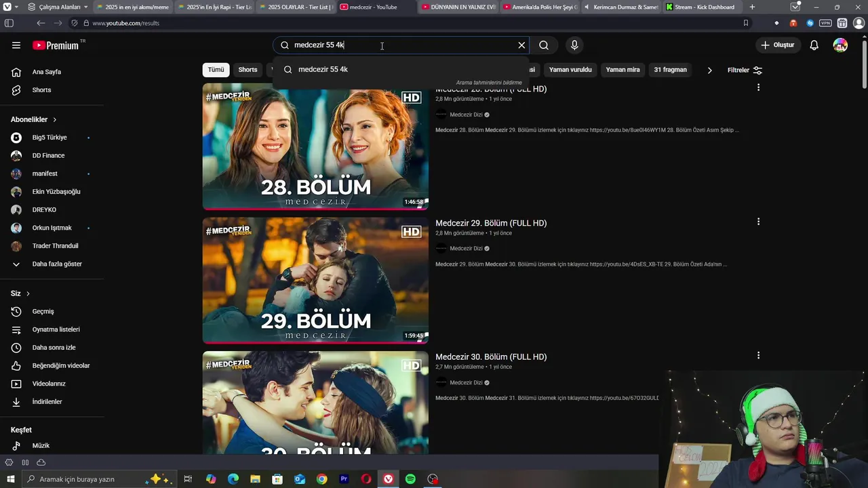This screenshot has height=488, width=868.
Task: Open more options for 30. Bölüm video
Action: tap(758, 356)
